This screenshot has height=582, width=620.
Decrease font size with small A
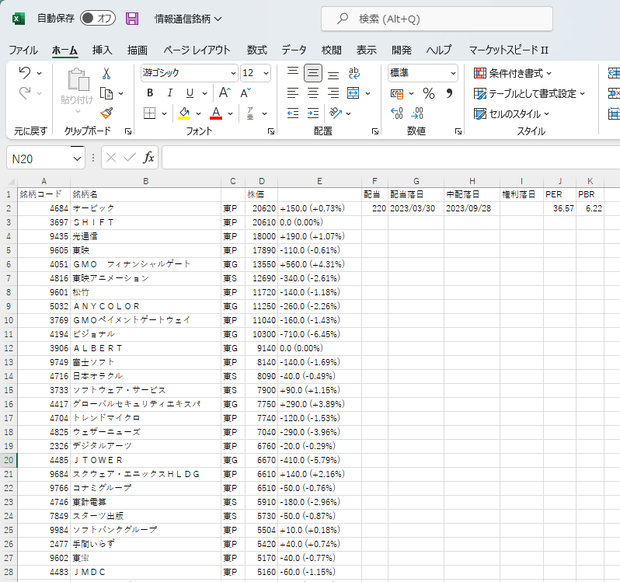pyautogui.click(x=245, y=93)
